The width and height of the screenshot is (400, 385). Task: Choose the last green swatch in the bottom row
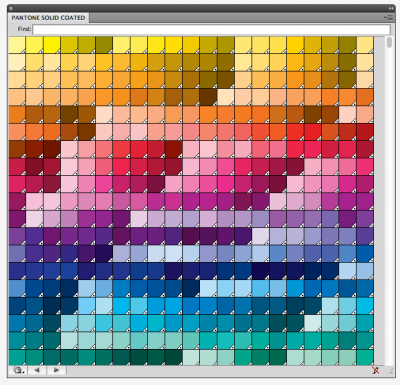pos(365,357)
